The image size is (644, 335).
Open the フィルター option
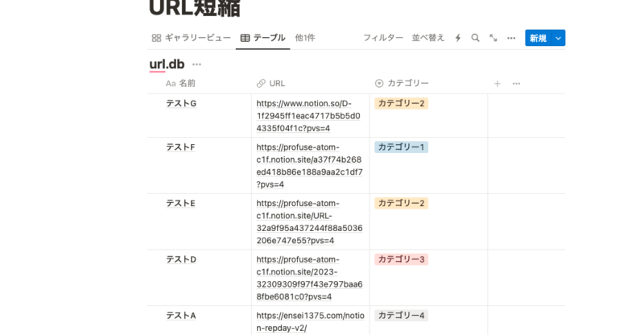tap(383, 38)
